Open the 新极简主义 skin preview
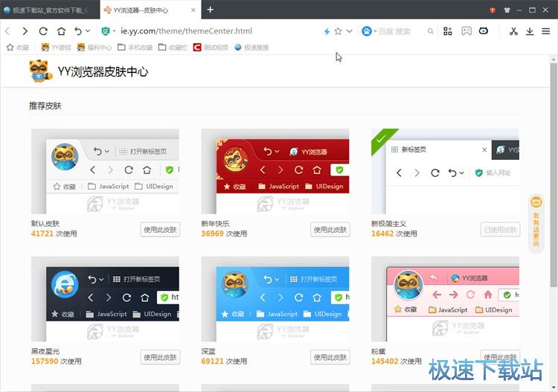The width and height of the screenshot is (558, 392). point(445,171)
